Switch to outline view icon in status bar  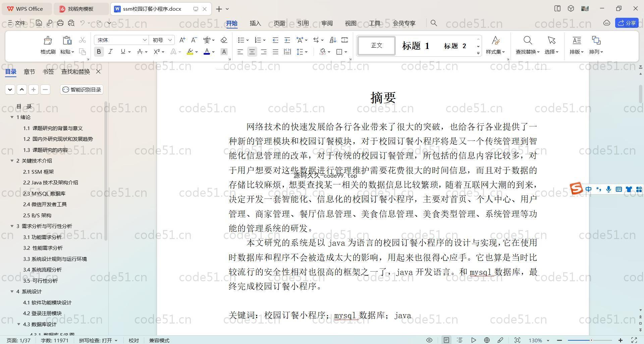pyautogui.click(x=460, y=340)
